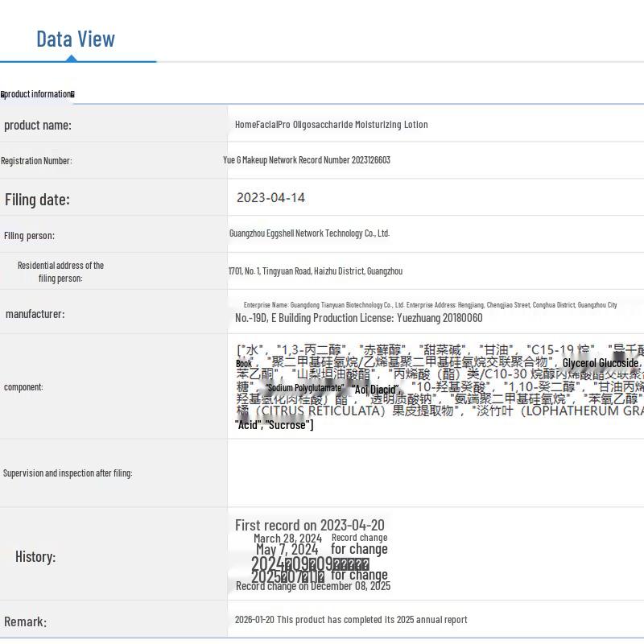This screenshot has height=644, width=644.
Task: Select CITRUS RETICULATA ingredient line
Action: [440, 411]
